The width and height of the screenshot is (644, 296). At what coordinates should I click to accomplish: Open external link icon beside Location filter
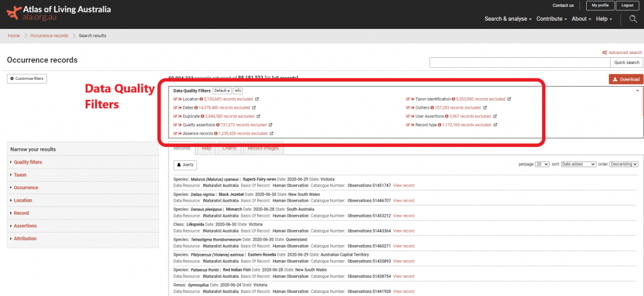pyautogui.click(x=257, y=99)
